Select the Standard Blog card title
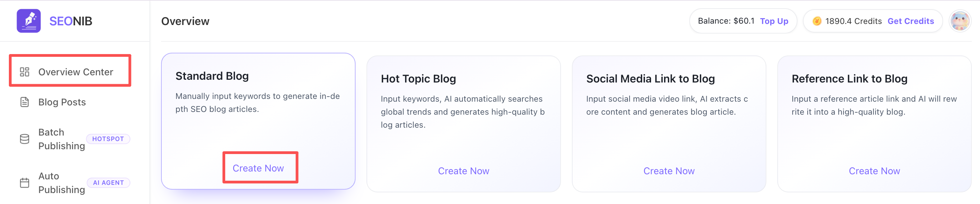This screenshot has height=204, width=980. [212, 76]
